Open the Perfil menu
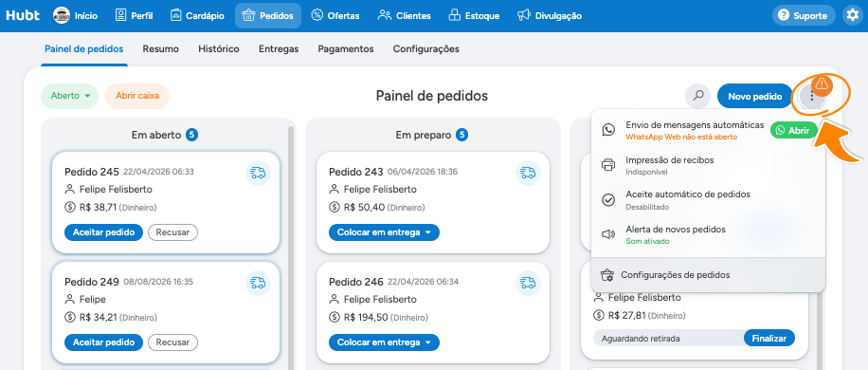Image resolution: width=868 pixels, height=370 pixels. click(x=134, y=15)
